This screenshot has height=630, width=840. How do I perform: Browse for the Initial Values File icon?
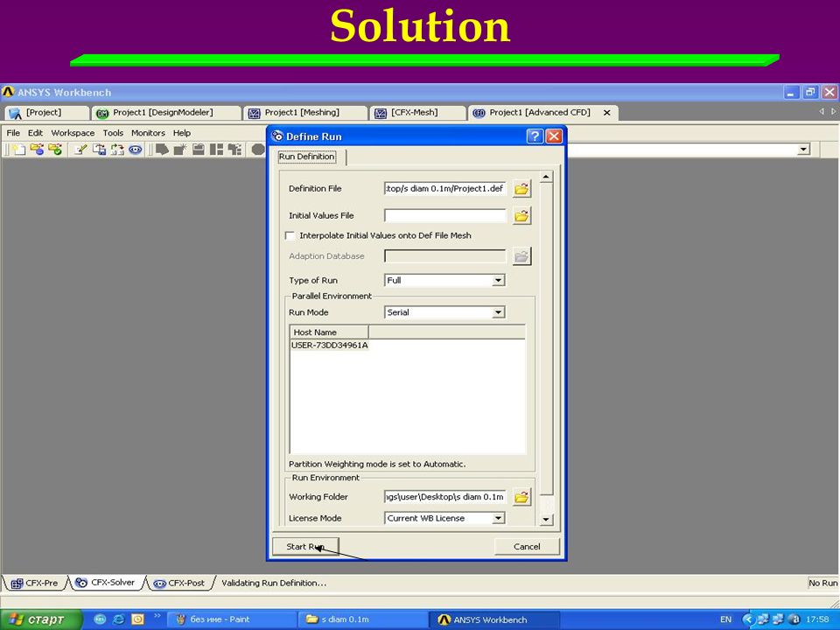(521, 216)
